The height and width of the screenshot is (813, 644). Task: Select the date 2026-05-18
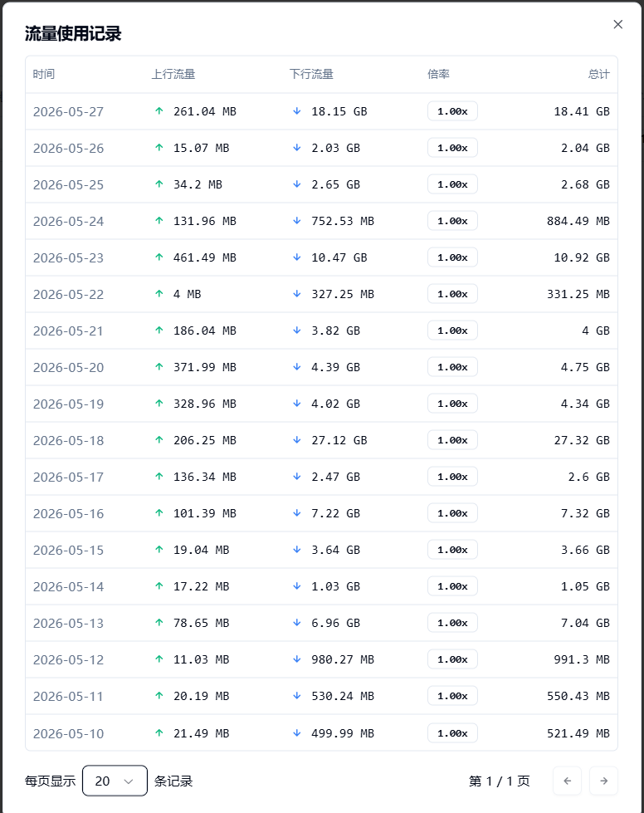pyautogui.click(x=68, y=441)
